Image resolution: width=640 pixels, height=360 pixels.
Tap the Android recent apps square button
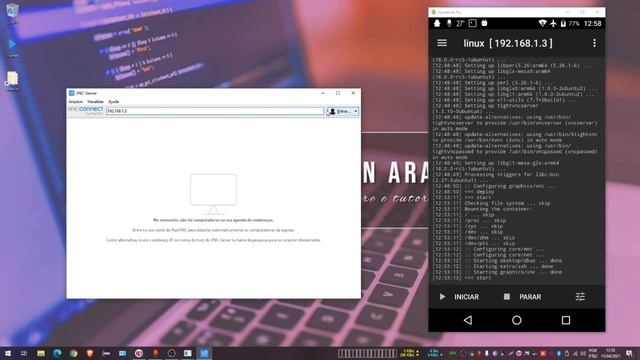point(566,320)
